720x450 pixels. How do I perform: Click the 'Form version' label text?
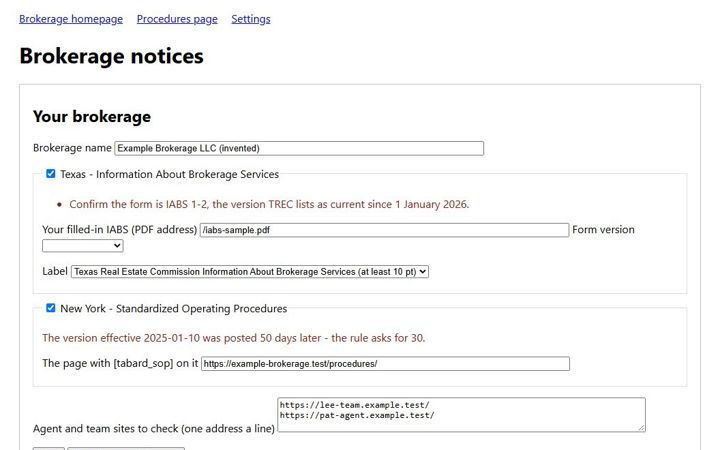click(603, 230)
